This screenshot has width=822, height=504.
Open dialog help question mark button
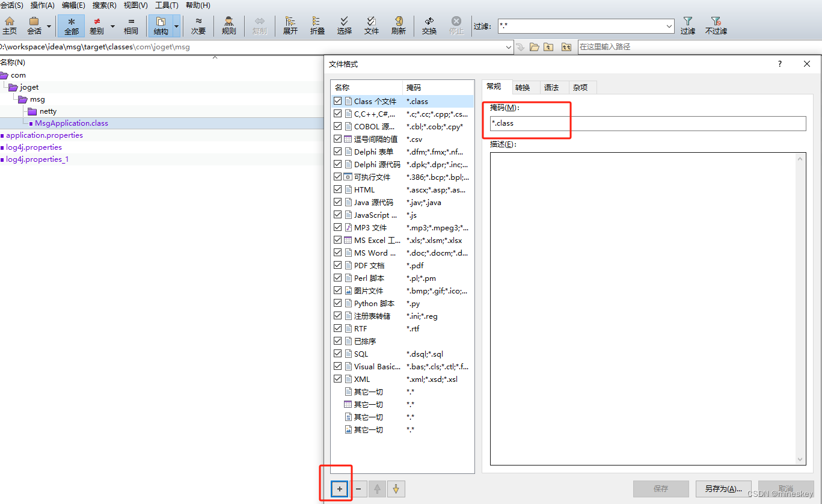[780, 64]
